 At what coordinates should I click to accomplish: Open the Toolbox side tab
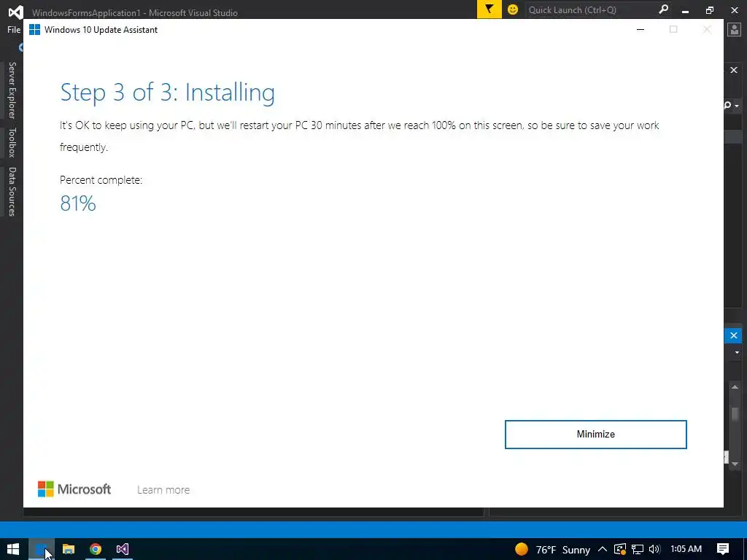[12, 142]
